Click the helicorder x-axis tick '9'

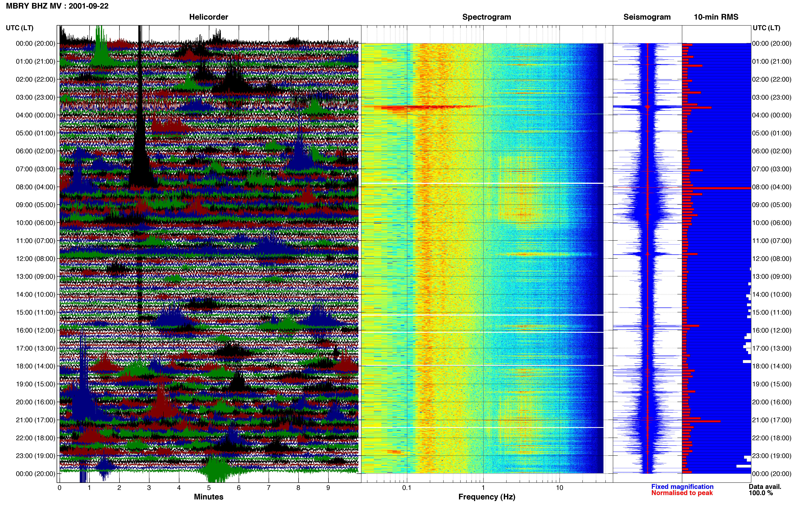click(328, 488)
